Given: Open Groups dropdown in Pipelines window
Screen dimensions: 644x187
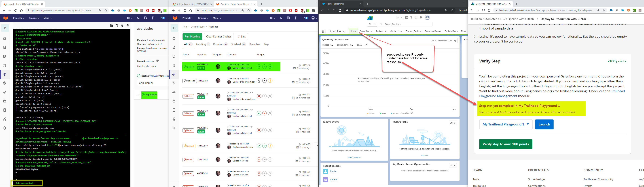Looking at the screenshot, I should (203, 18).
